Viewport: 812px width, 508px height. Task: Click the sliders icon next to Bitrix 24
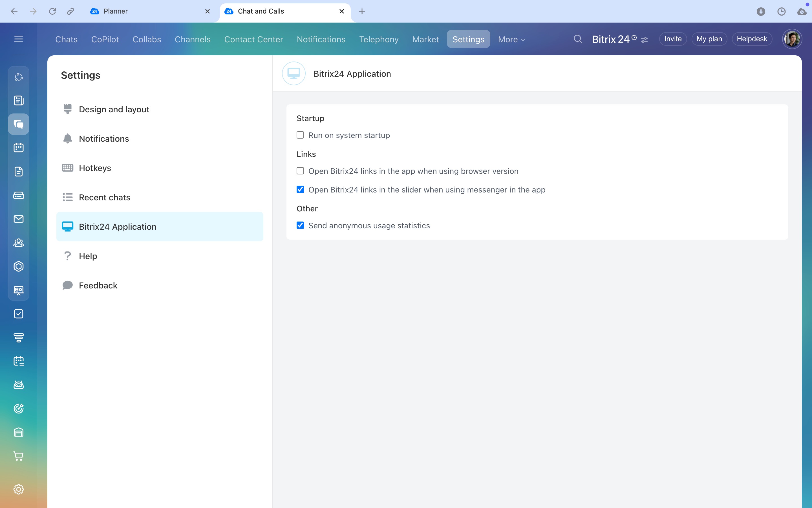pos(644,40)
